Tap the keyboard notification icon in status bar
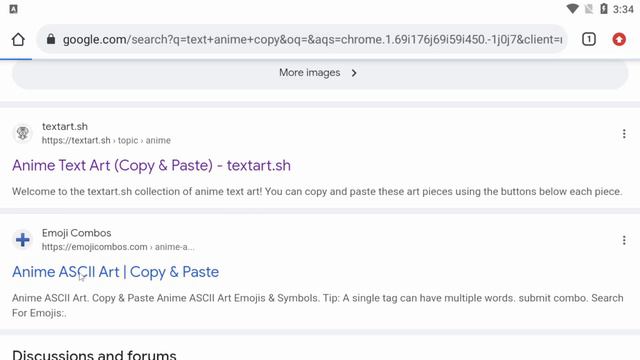The height and width of the screenshot is (360, 640). click(13, 9)
